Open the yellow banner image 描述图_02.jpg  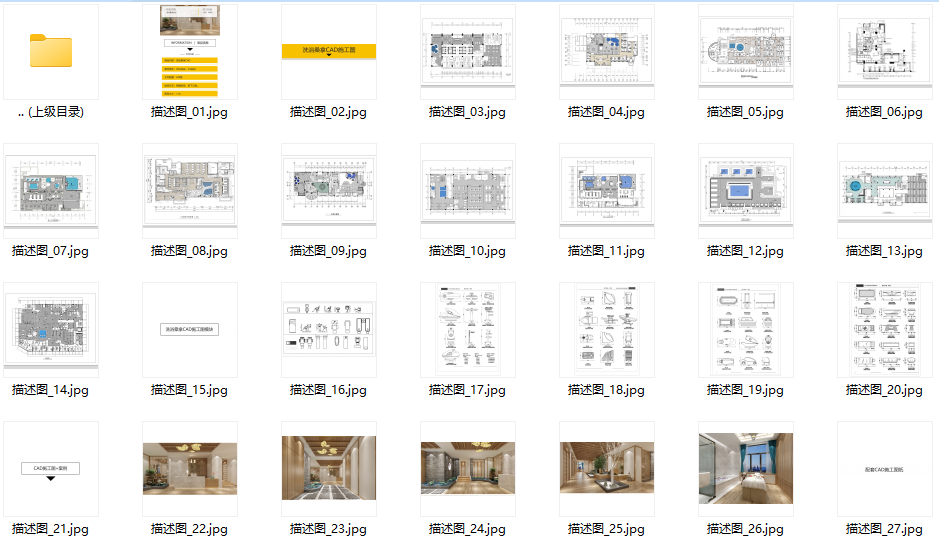[x=329, y=52]
